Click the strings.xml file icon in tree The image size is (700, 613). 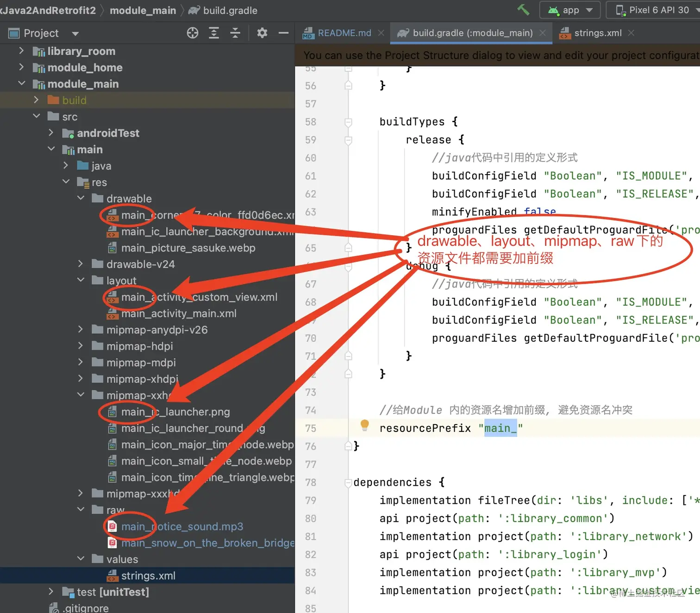112,576
